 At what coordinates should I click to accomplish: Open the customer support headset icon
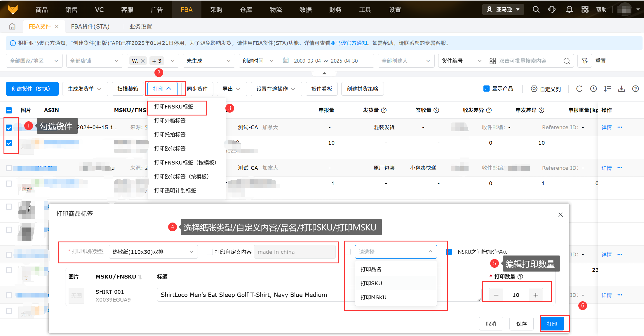click(552, 10)
